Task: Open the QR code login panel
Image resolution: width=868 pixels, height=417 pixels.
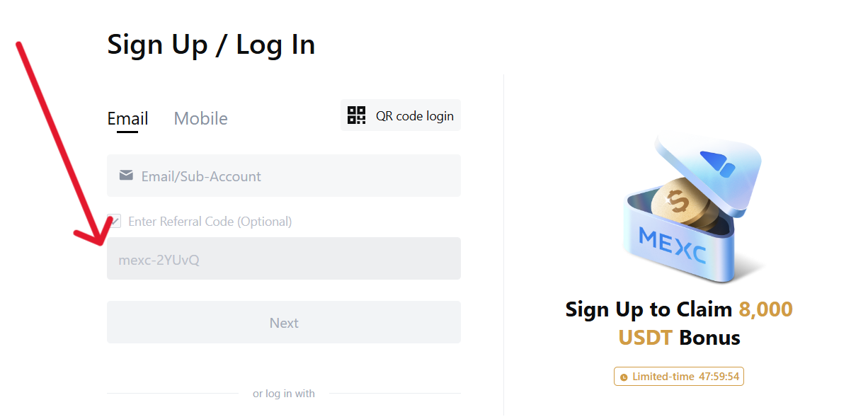Action: tap(400, 115)
